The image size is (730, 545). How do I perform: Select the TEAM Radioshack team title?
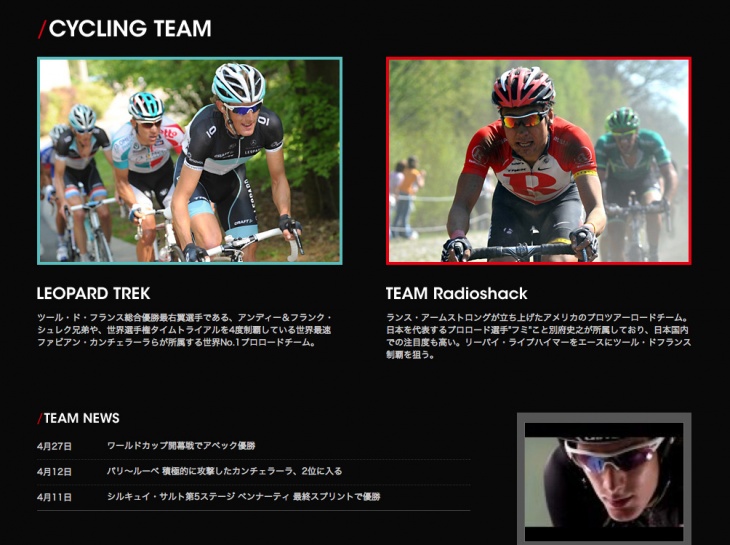pyautogui.click(x=456, y=293)
